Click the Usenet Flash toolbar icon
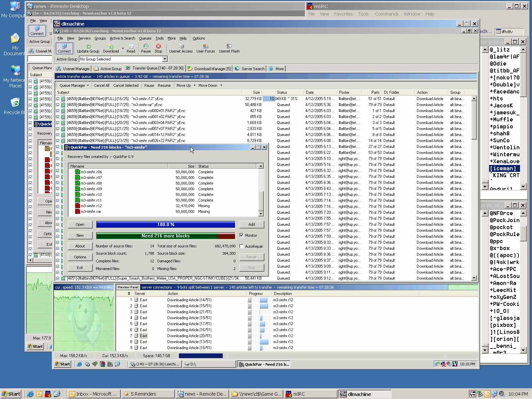Screen dimensions: 532x399 tap(229, 48)
